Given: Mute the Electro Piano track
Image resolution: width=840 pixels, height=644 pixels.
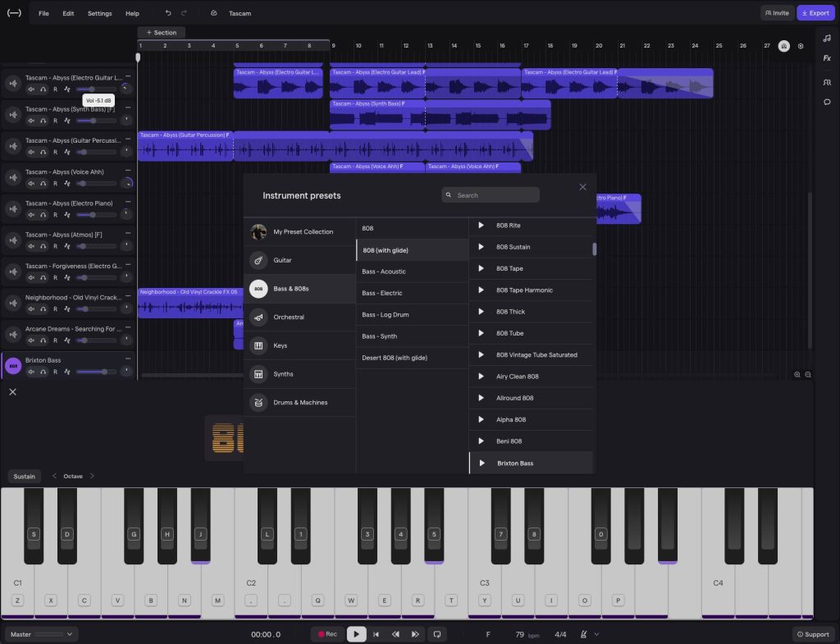Looking at the screenshot, I should coord(31,215).
